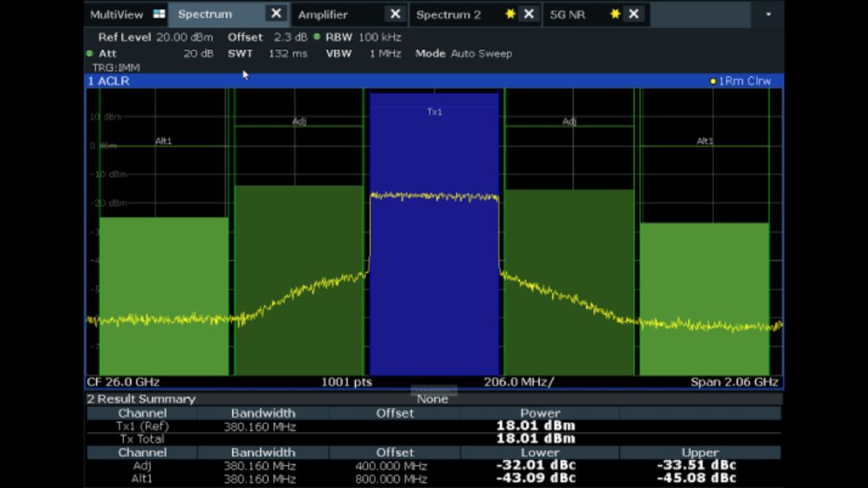Close the 5G NR tab
868x488 pixels.
[x=633, y=14]
